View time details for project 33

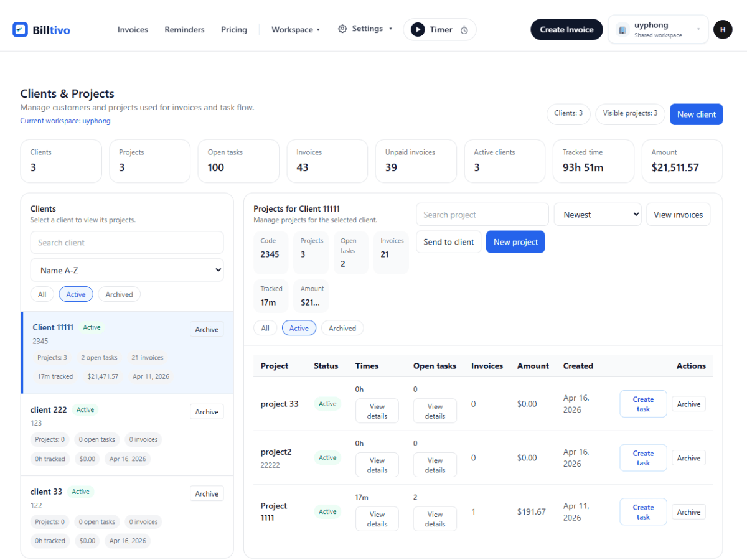pos(377,411)
